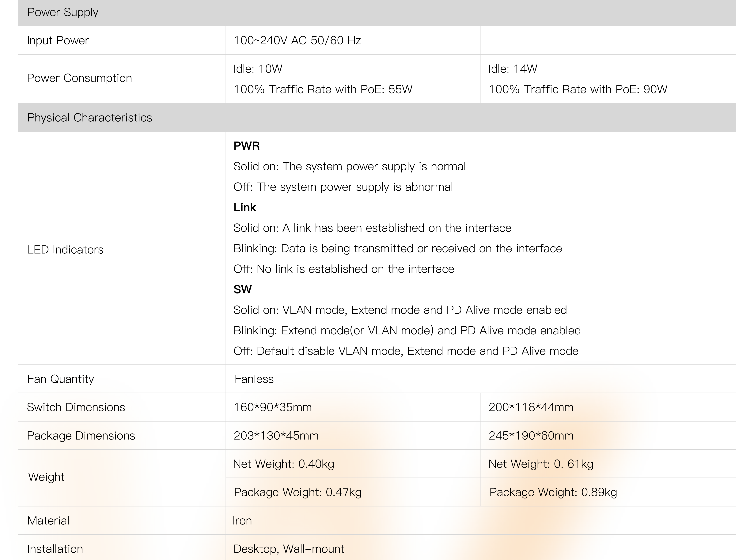Click the 100% Traffic Rate with PoE: 90W text

coord(578,89)
